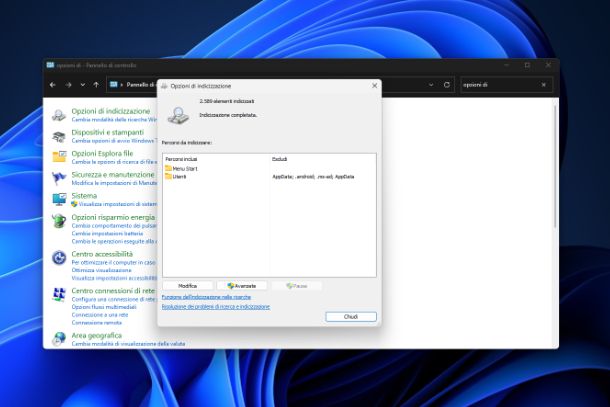Screen dimensions: 610x407
Task: Close the dialog with the Chiudi button
Action: (x=351, y=317)
